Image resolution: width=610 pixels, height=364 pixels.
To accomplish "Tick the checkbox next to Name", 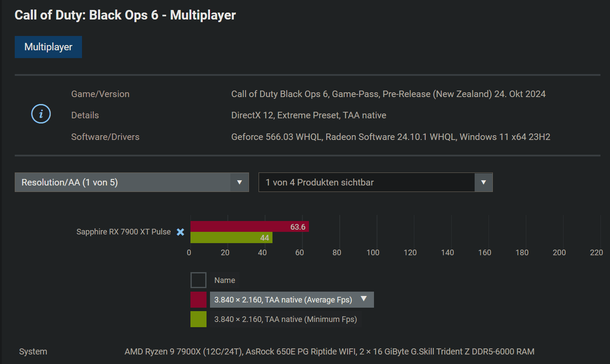I will tap(198, 280).
